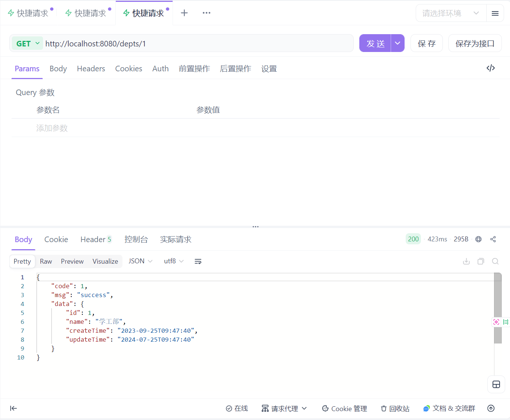The height and width of the screenshot is (420, 510).
Task: Select the response Body tab
Action: pos(23,240)
